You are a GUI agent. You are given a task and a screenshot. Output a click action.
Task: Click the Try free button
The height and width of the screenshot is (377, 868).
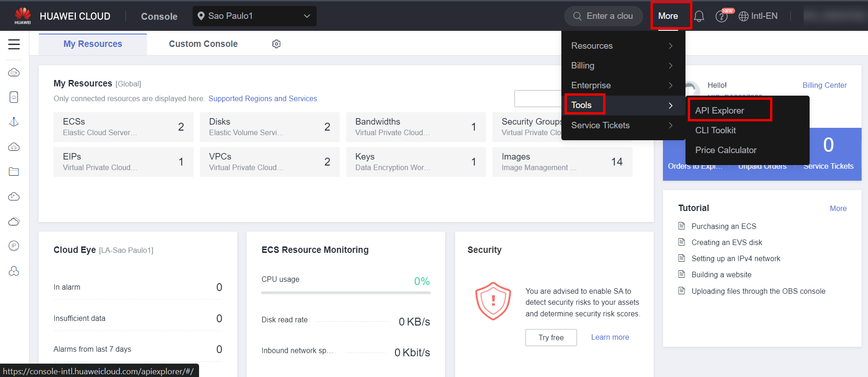pyautogui.click(x=551, y=337)
